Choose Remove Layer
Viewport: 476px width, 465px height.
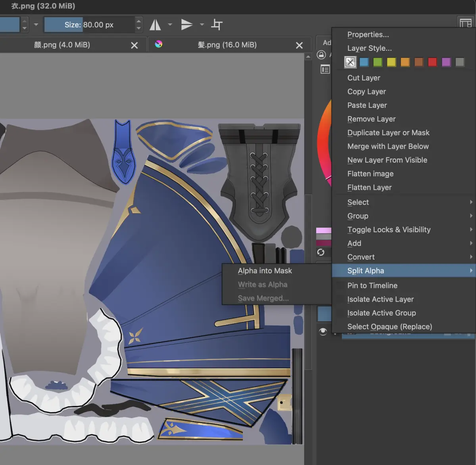point(403,119)
